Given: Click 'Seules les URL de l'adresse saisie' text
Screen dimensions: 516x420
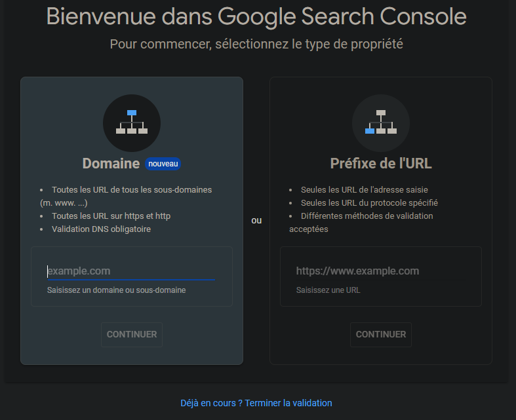Looking at the screenshot, I should click(365, 190).
